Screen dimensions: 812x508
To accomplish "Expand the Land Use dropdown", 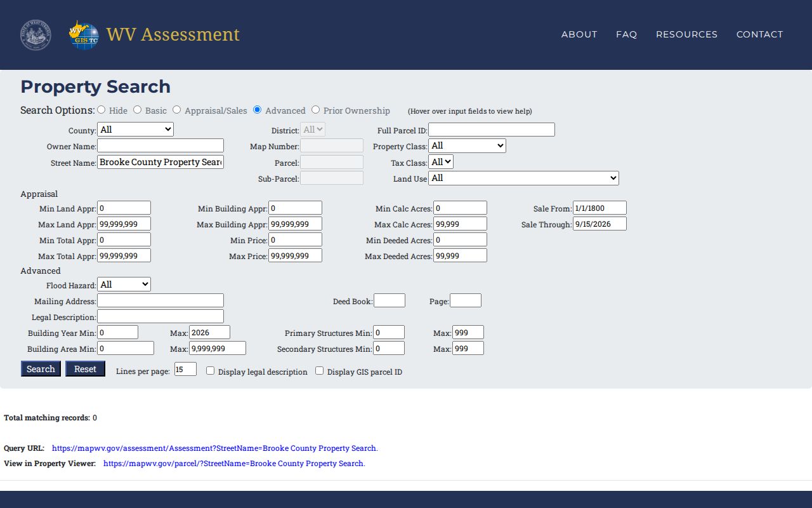I will point(523,178).
